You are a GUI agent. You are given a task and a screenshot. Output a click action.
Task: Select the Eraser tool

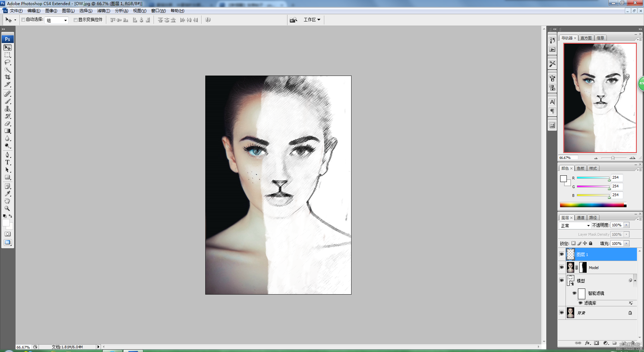(x=7, y=123)
